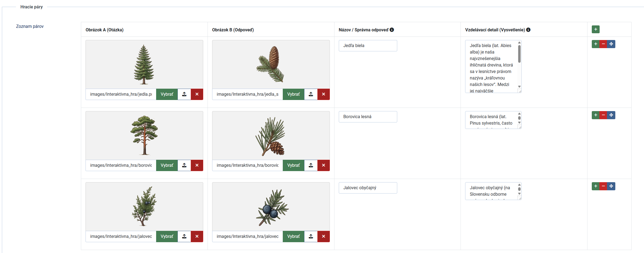Click the fir cone preview thumbnail
The height and width of the screenshot is (253, 644).
click(x=271, y=65)
